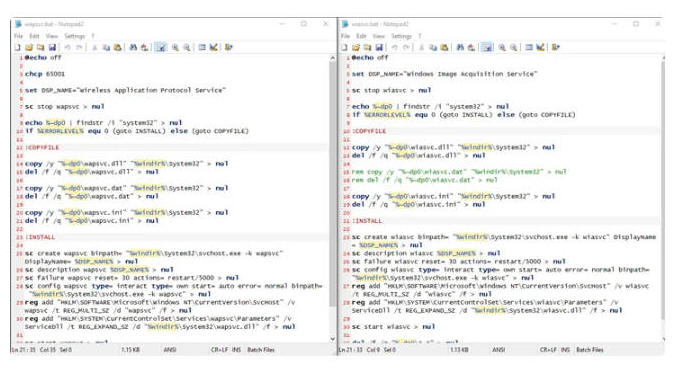Screen dimensions: 691x373
Task: Click the Cut icon in wapsvc.bat window
Action: click(x=94, y=47)
